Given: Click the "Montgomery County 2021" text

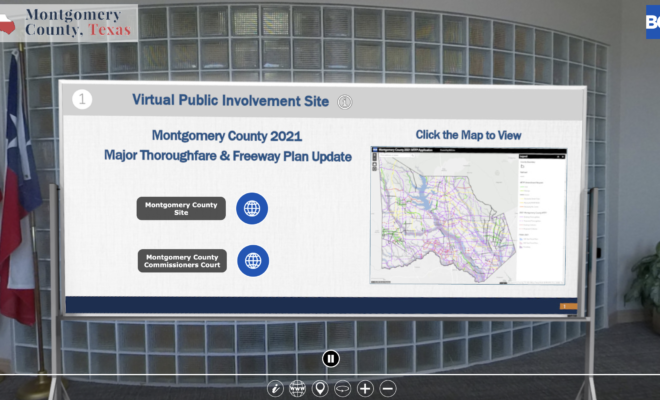Looking at the screenshot, I should pos(227,136).
